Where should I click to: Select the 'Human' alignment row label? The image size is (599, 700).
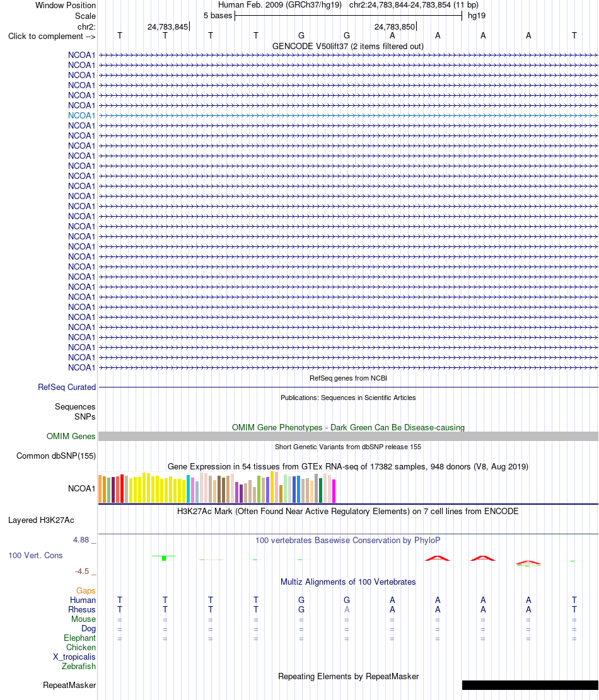pos(83,600)
